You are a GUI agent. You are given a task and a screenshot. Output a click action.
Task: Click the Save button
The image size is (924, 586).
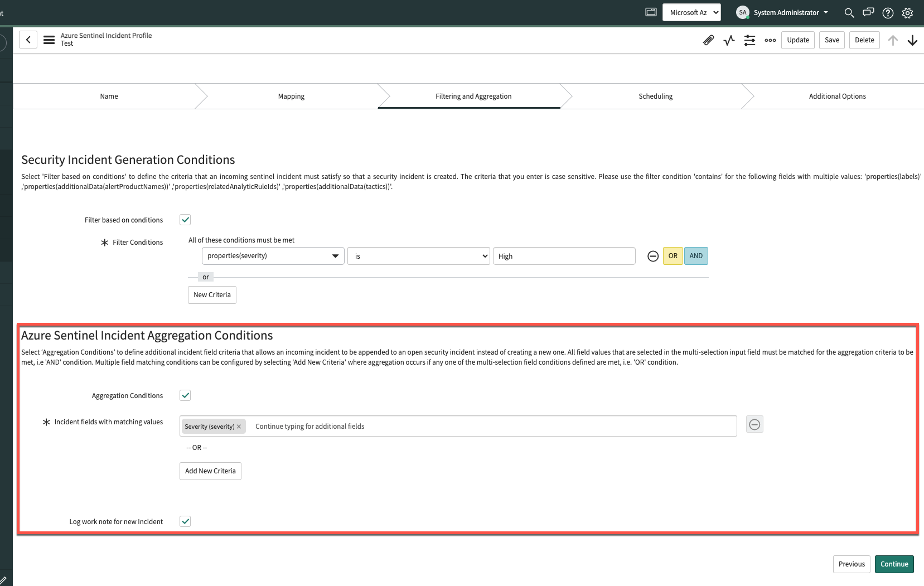(832, 40)
